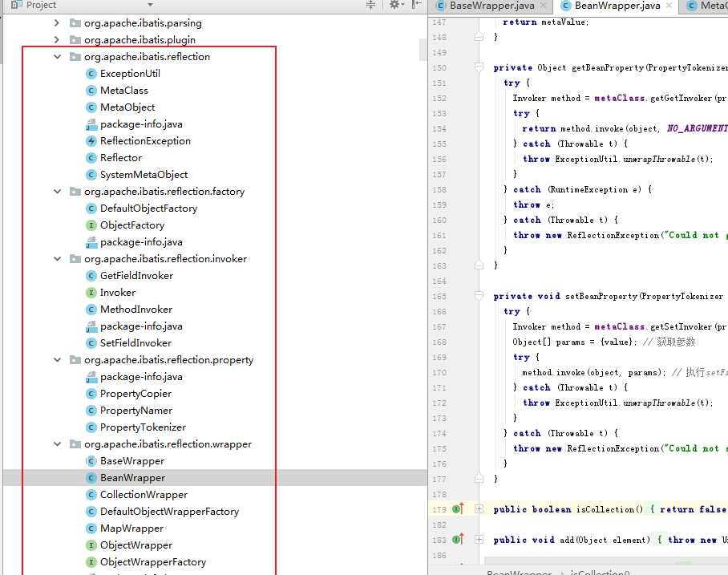The image size is (728, 575).
Task: Click Project tree vertical scrollbar thumb
Action: pyautogui.click(x=423, y=49)
